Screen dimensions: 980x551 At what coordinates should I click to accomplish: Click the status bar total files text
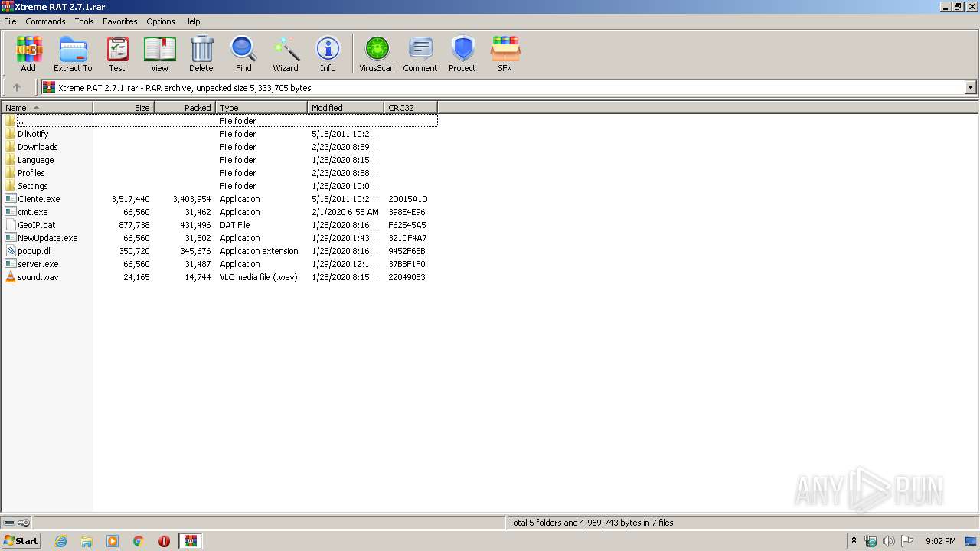click(x=591, y=523)
